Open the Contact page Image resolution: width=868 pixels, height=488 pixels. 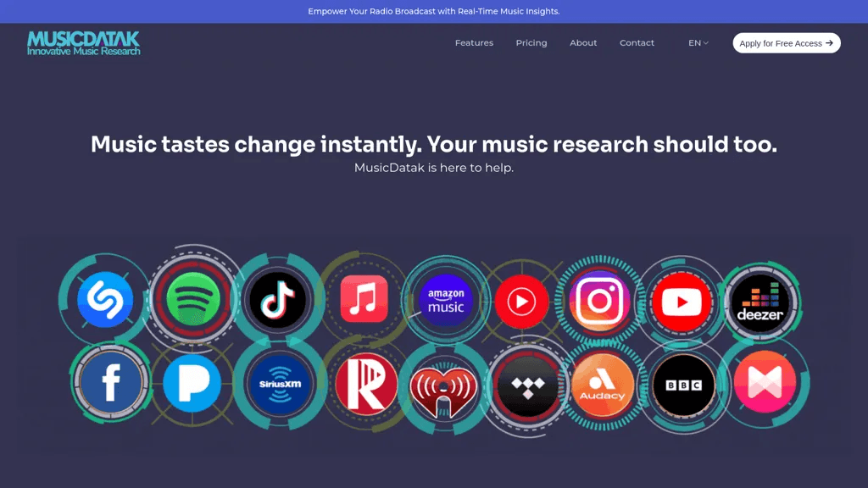pyautogui.click(x=637, y=42)
